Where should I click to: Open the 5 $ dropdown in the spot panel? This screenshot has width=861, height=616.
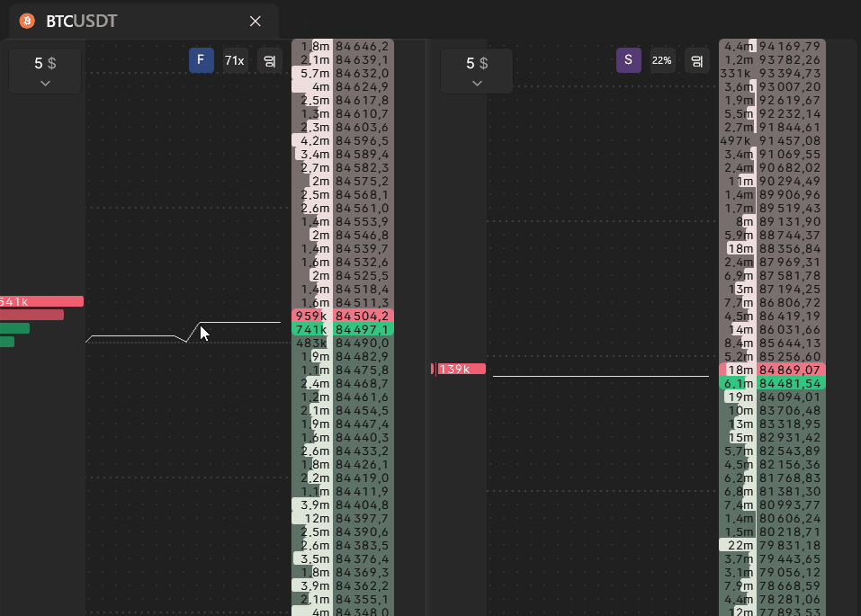pyautogui.click(x=477, y=71)
